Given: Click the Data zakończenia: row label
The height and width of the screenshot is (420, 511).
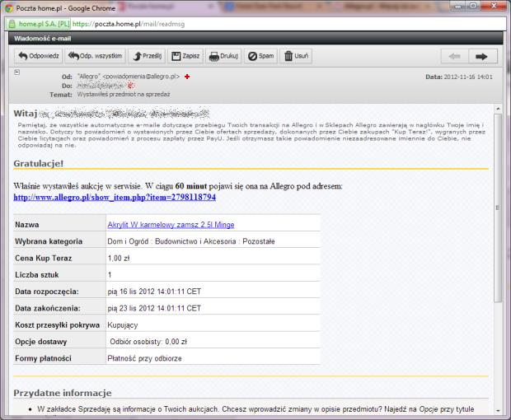Looking at the screenshot, I should (48, 308).
